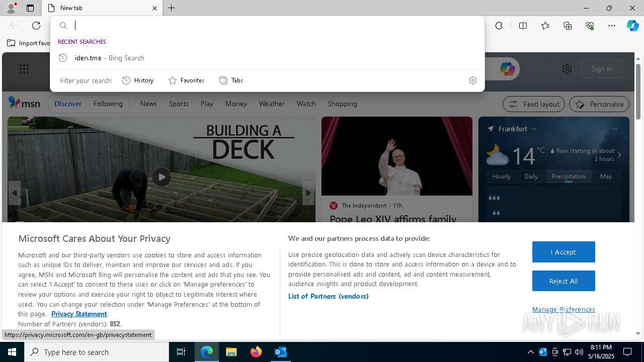Play the Building a Deck video
Image resolution: width=644 pixels, height=362 pixels.
click(x=162, y=177)
